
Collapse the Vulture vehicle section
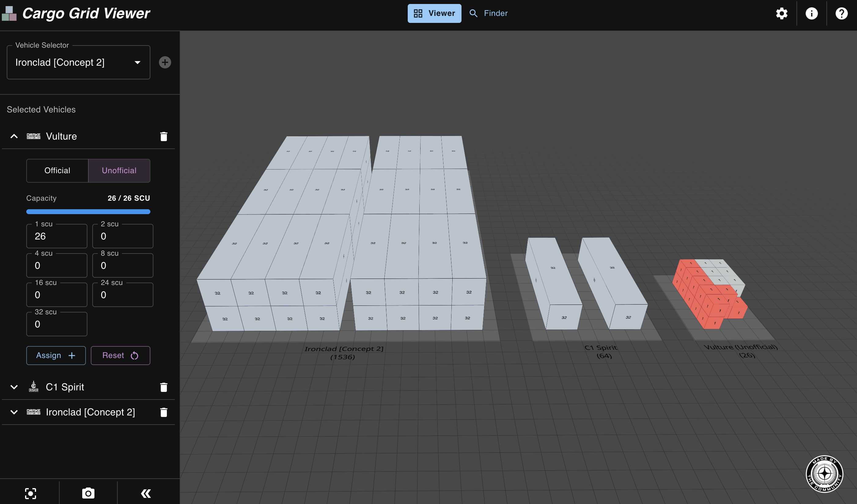(x=14, y=136)
